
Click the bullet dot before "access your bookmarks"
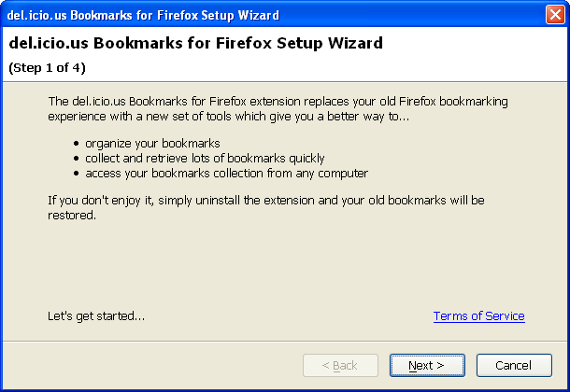click(76, 174)
